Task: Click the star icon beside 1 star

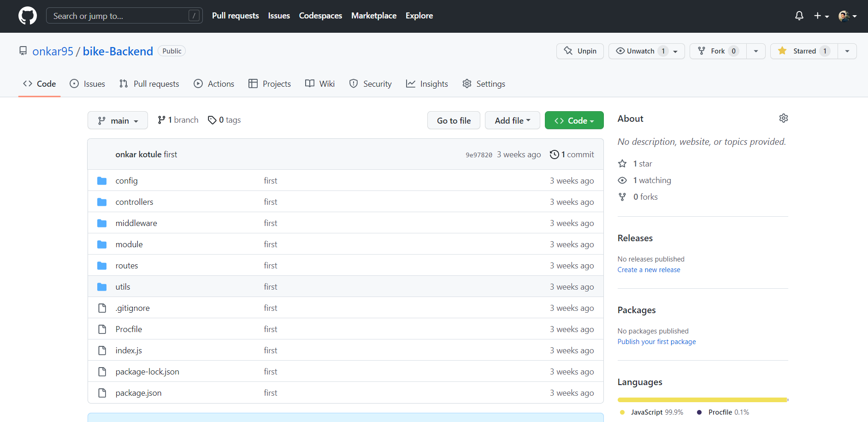Action: [x=622, y=164]
